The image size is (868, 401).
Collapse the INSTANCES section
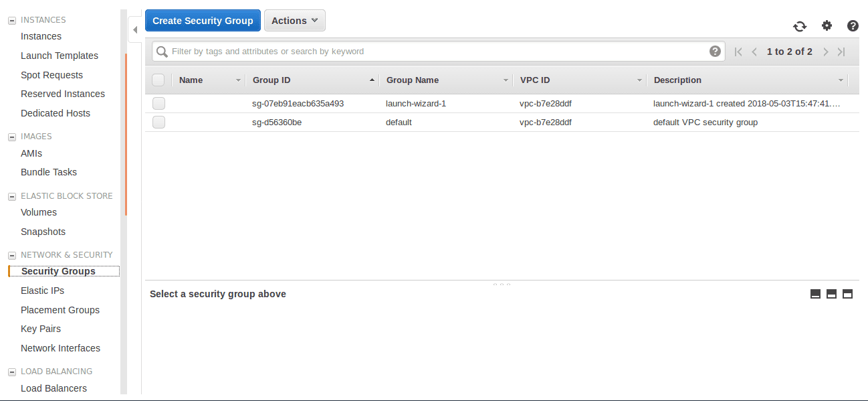pyautogui.click(x=11, y=21)
